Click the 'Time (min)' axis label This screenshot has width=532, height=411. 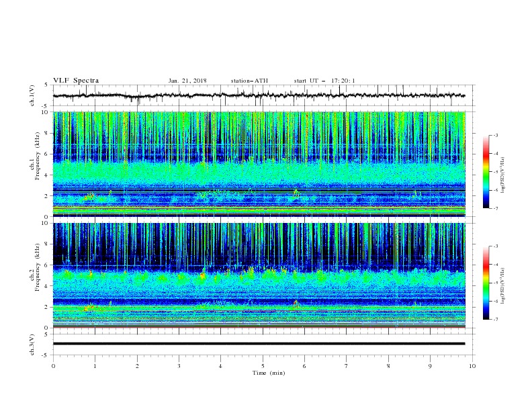[x=269, y=373]
